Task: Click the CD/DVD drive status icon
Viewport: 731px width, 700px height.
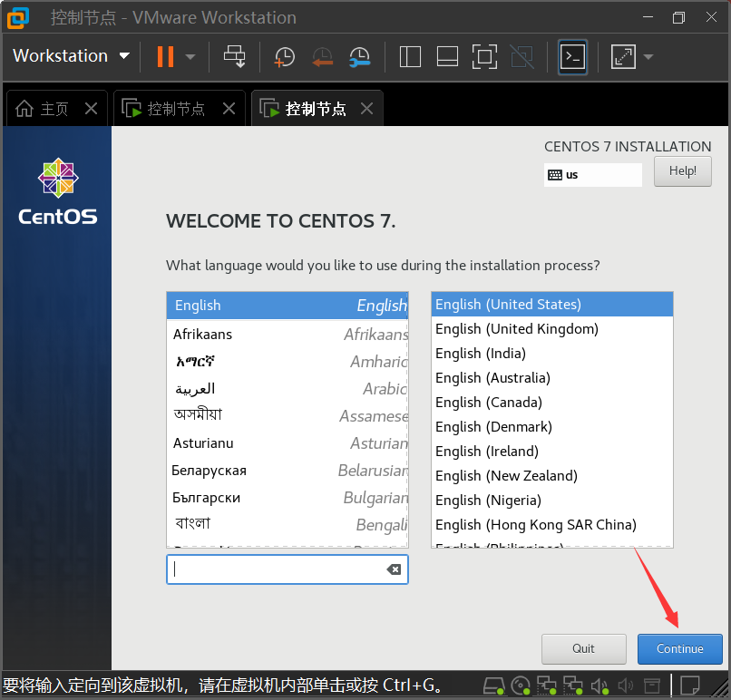Action: click(x=521, y=685)
